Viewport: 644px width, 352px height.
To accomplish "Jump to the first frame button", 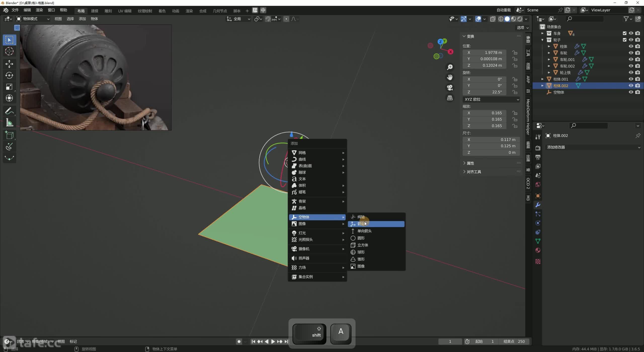I will pos(253,341).
